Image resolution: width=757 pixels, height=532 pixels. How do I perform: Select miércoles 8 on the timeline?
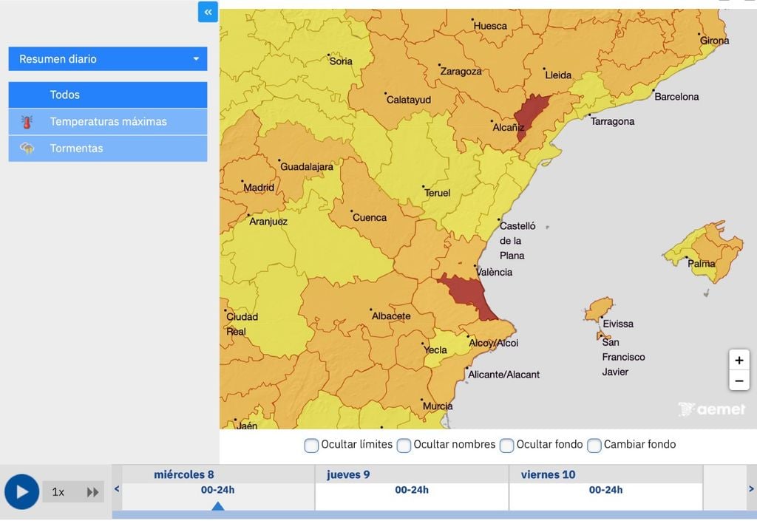(184, 474)
